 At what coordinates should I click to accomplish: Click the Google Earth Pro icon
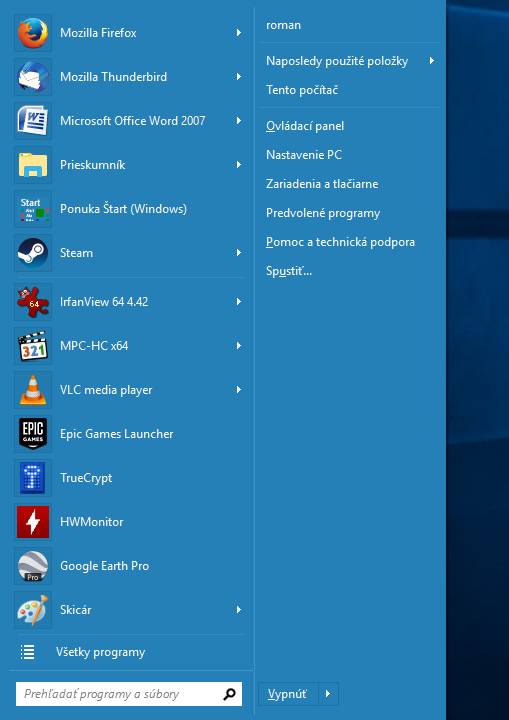[33, 566]
